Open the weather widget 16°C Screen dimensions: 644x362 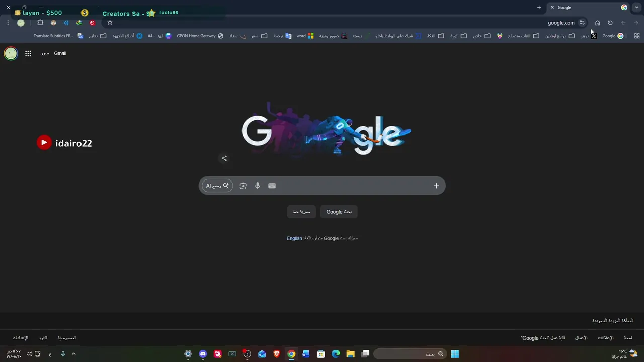[x=624, y=354]
